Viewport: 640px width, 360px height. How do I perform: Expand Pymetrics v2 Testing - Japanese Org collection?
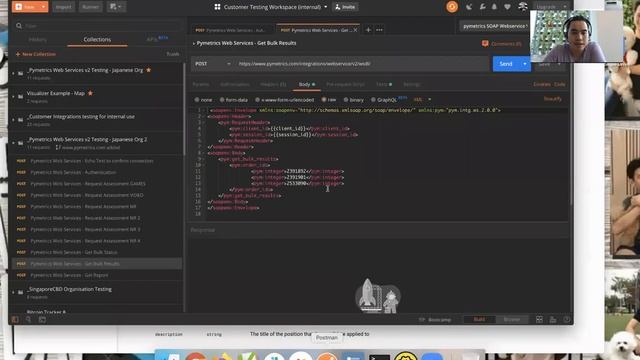[x=13, y=73]
